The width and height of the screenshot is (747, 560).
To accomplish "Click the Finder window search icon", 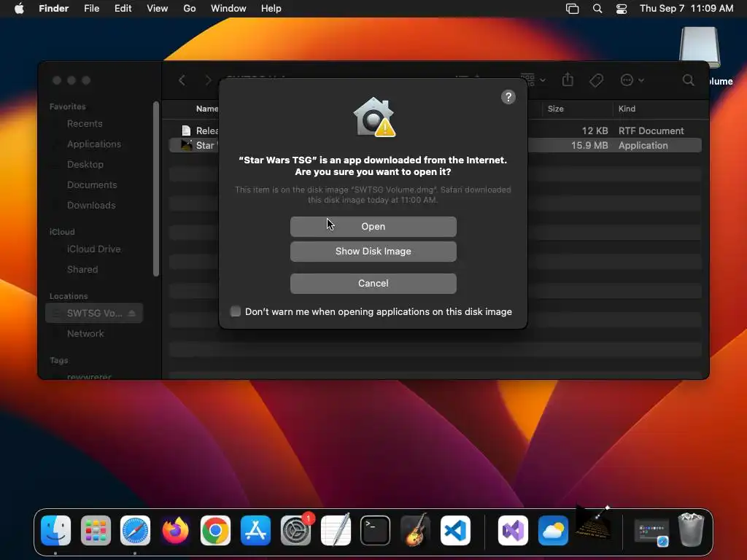I will pyautogui.click(x=689, y=80).
